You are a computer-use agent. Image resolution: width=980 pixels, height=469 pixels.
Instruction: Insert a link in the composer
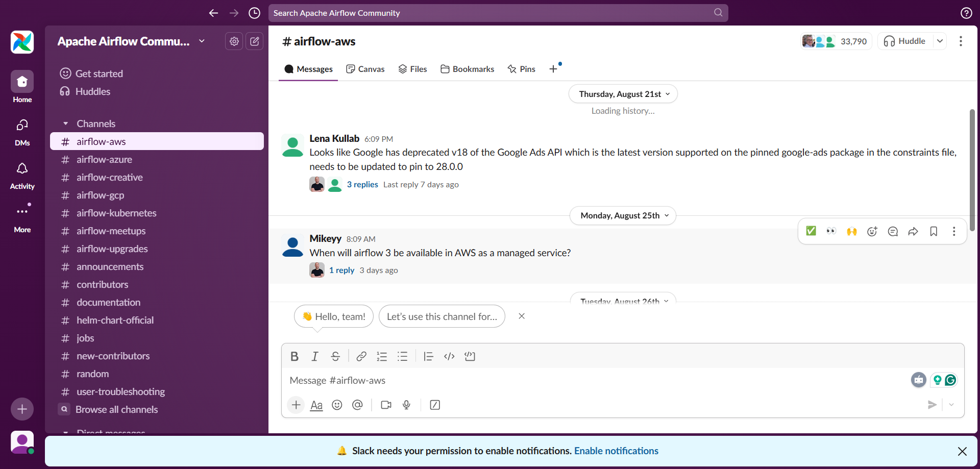tap(361, 356)
